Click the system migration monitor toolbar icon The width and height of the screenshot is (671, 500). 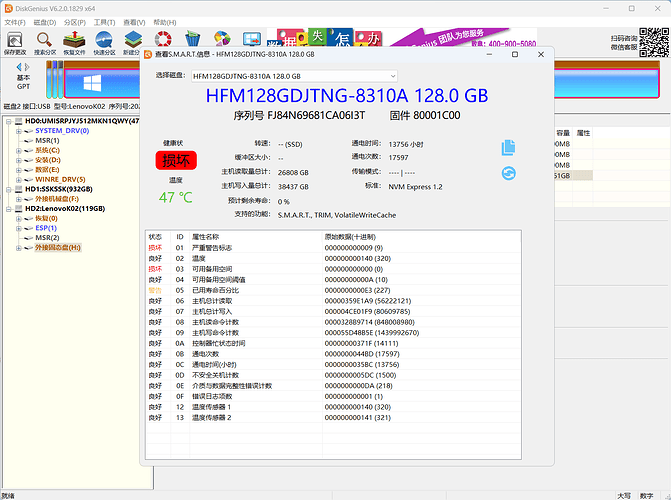tap(252, 39)
